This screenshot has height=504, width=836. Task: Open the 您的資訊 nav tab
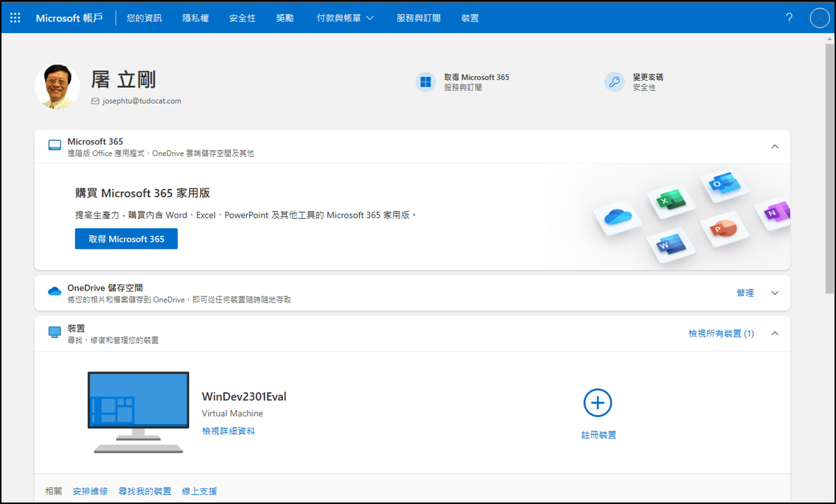pyautogui.click(x=144, y=18)
